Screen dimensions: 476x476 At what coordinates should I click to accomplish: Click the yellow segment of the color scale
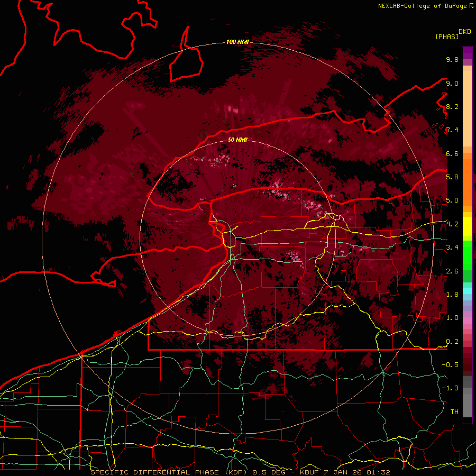(467, 226)
